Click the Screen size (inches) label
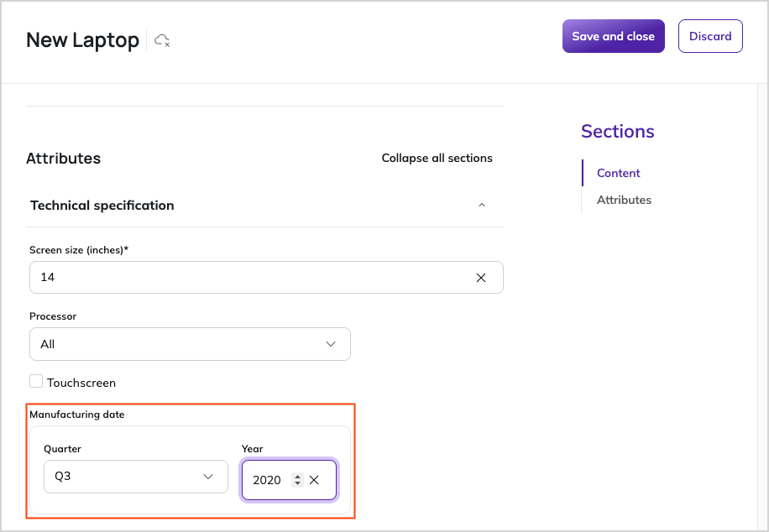Viewport: 769px width, 532px height. tap(79, 250)
